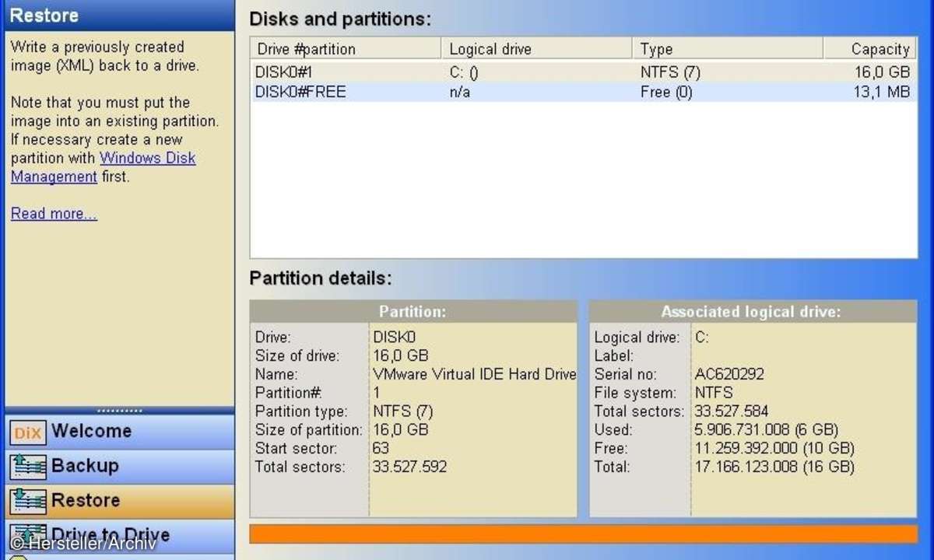Image resolution: width=934 pixels, height=560 pixels.
Task: Click the Total sectors value 33.527.592
Action: point(410,467)
